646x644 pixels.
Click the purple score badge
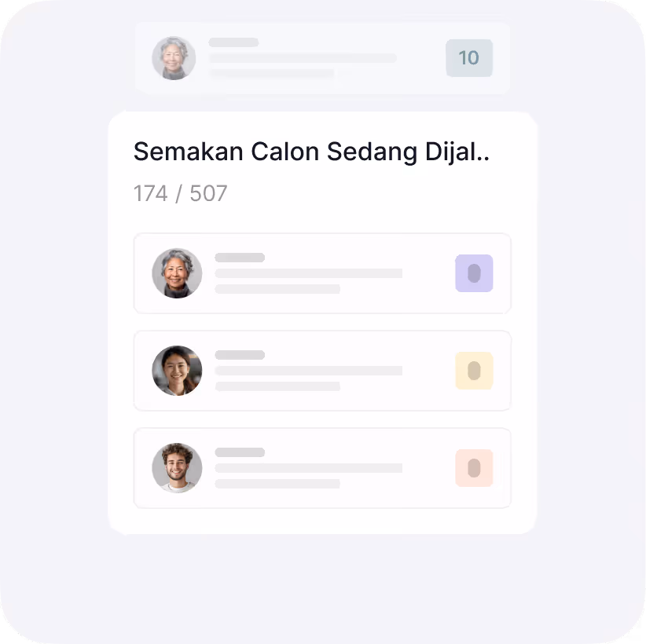474,273
